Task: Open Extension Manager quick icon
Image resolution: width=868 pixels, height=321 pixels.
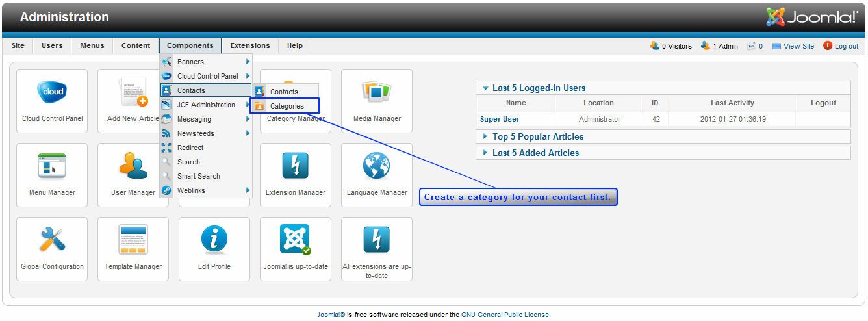Action: click(296, 175)
